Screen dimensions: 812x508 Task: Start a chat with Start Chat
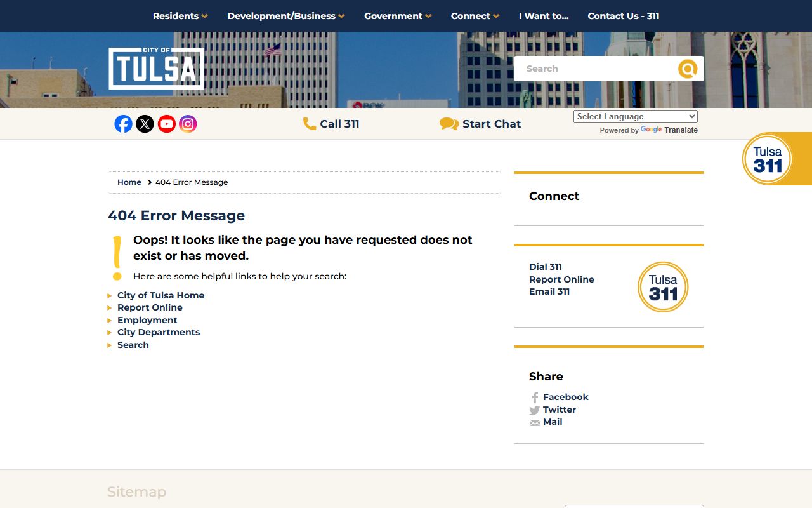point(480,124)
